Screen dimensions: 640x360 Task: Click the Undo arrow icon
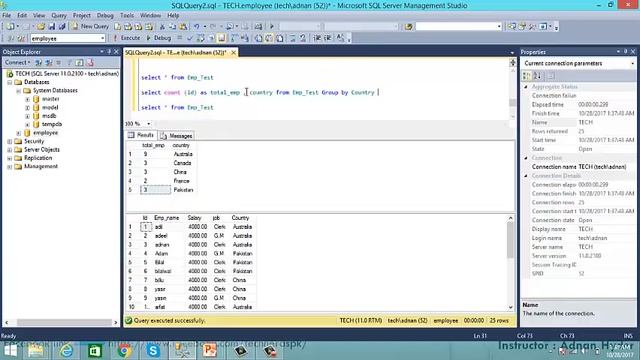197,27
